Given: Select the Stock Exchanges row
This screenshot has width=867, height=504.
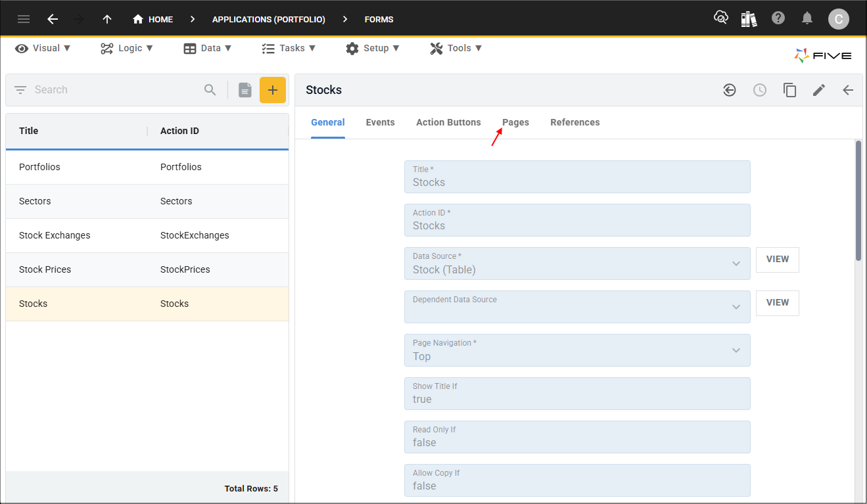Looking at the screenshot, I should click(x=147, y=235).
